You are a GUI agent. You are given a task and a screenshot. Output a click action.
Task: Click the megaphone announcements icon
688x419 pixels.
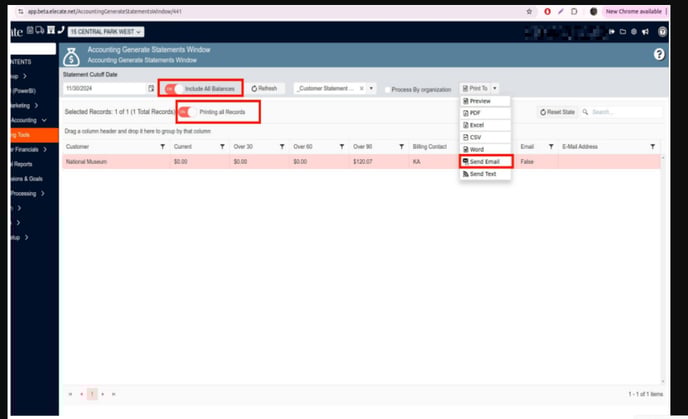click(x=648, y=31)
